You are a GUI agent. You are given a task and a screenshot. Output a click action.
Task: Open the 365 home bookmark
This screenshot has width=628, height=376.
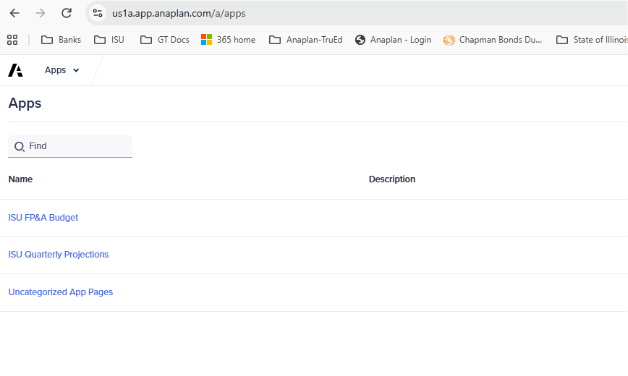pyautogui.click(x=228, y=40)
